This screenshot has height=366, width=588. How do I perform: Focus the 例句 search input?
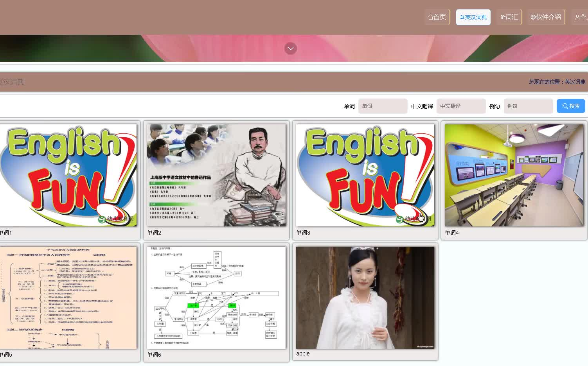(528, 106)
